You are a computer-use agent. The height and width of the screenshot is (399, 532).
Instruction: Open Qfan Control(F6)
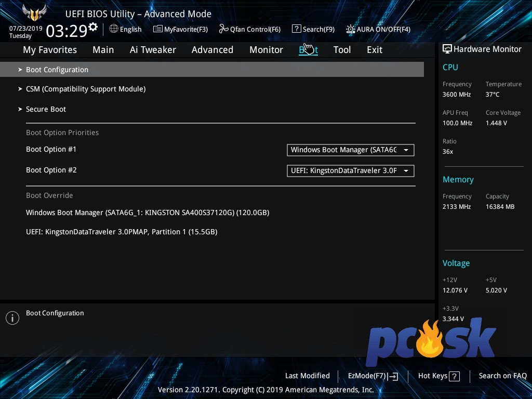point(255,30)
